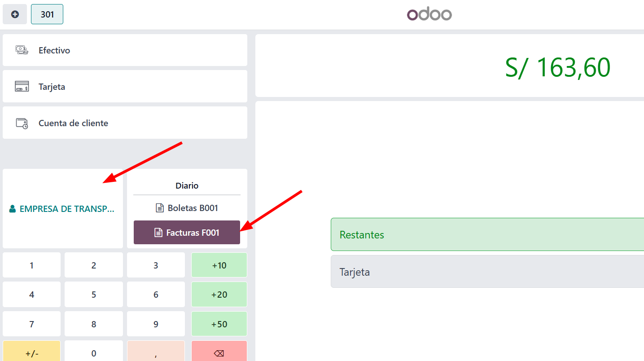644x361 pixels.
Task: Select the Boletas B001 journal
Action: coord(187,208)
